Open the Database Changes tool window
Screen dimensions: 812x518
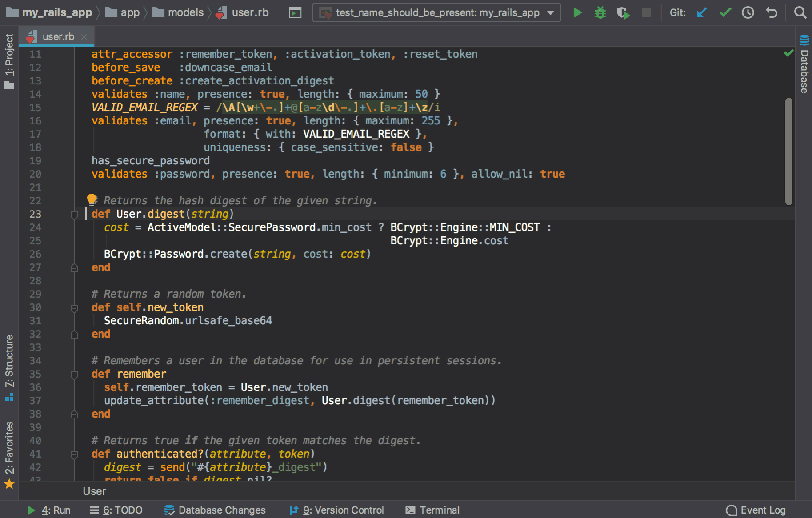(215, 510)
